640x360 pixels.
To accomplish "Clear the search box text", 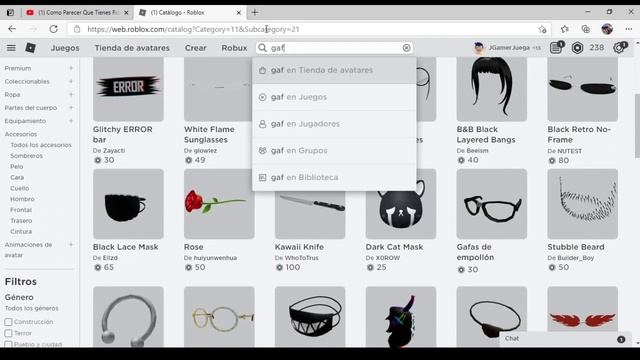I will (x=406, y=48).
